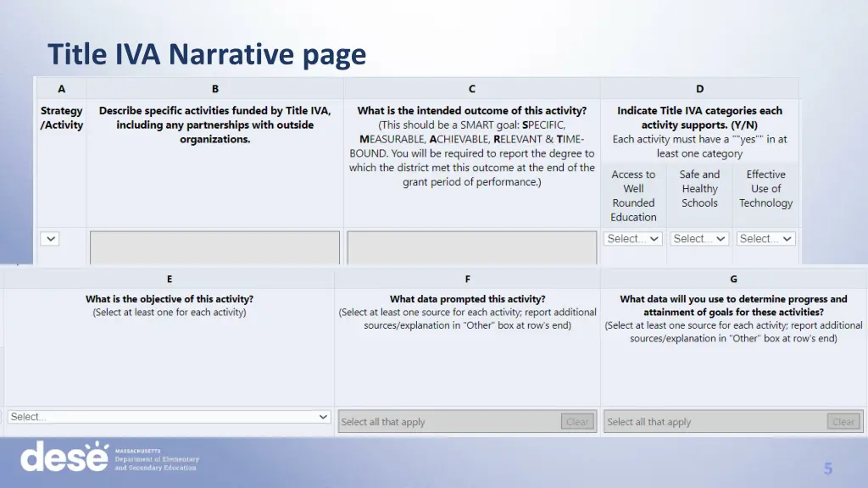Screen dimensions: 868x488
Task: Open Access to Well Rounded Education Select dropdown
Action: pos(632,239)
